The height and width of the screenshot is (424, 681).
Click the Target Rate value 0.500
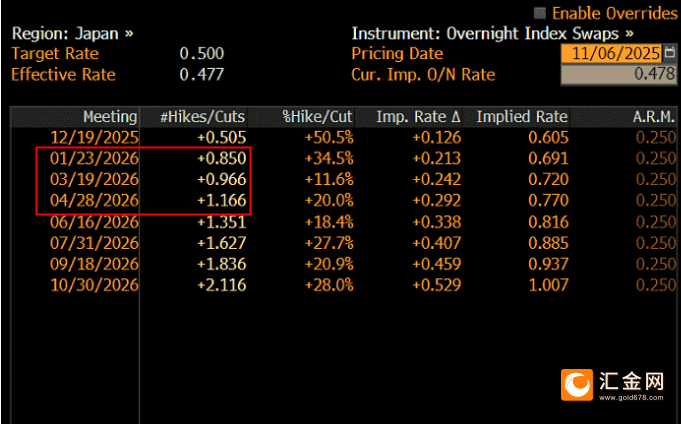tap(201, 53)
